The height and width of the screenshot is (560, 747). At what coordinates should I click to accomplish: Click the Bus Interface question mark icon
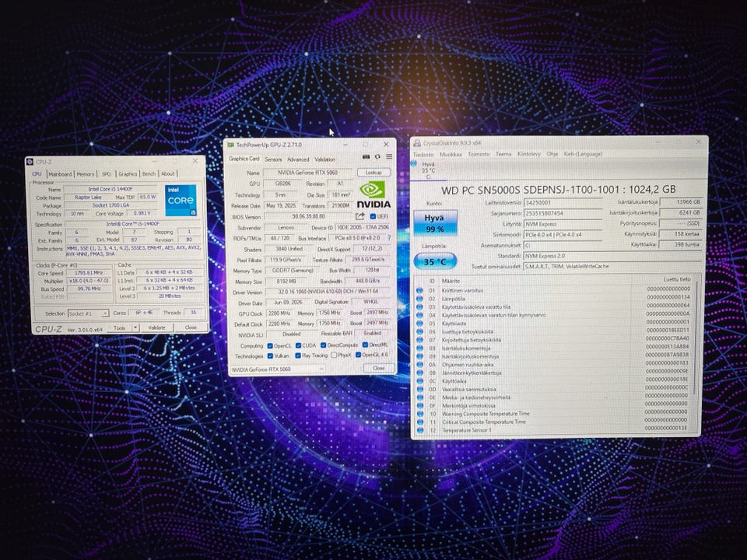pos(389,238)
